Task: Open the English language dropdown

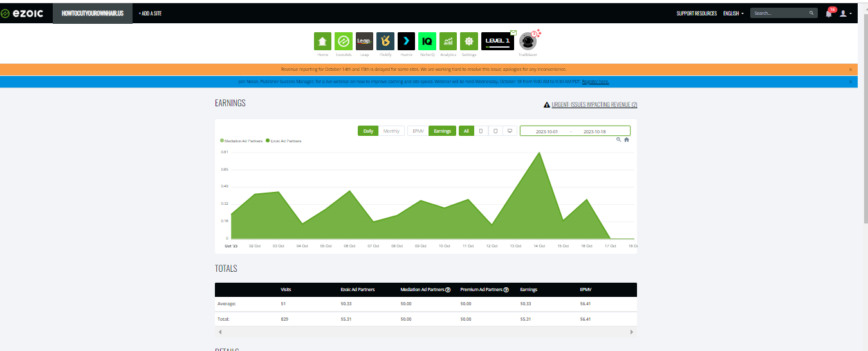Action: click(734, 14)
